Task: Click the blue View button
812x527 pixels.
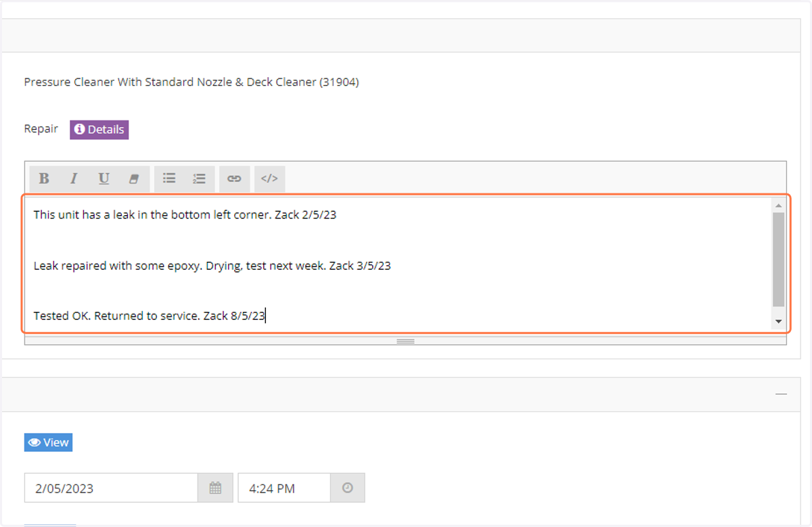Action: [x=48, y=442]
